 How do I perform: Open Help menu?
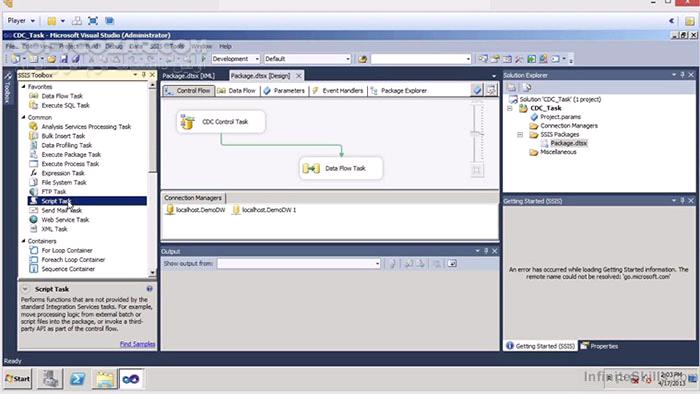(225, 46)
